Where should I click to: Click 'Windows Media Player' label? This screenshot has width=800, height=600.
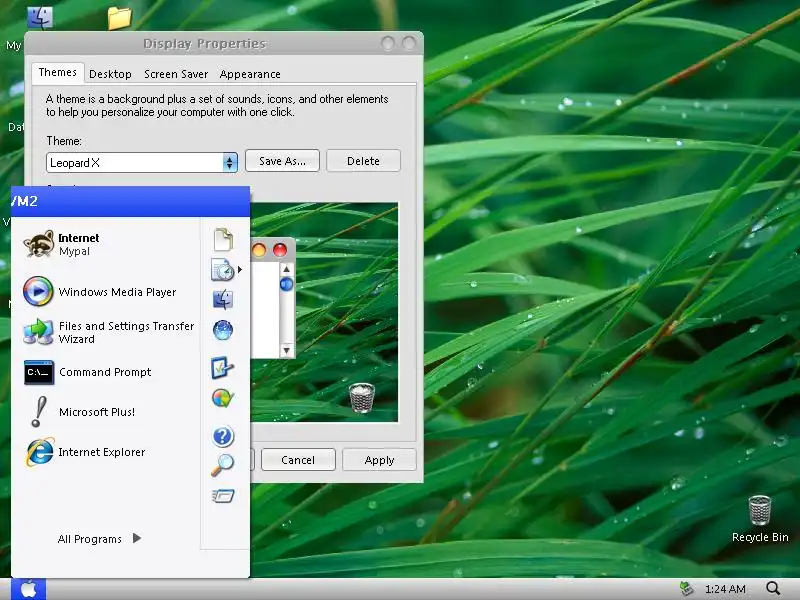117,292
